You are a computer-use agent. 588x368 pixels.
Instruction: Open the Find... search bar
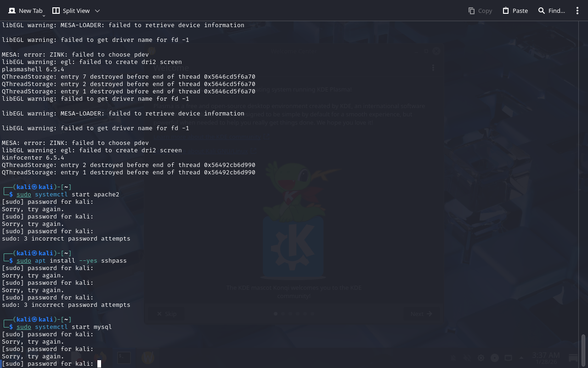click(551, 11)
